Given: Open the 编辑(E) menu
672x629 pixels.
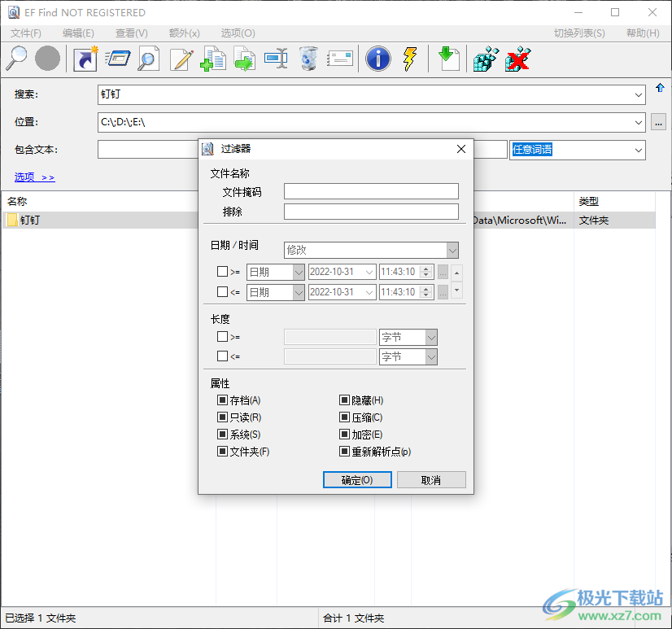Looking at the screenshot, I should coord(78,33).
